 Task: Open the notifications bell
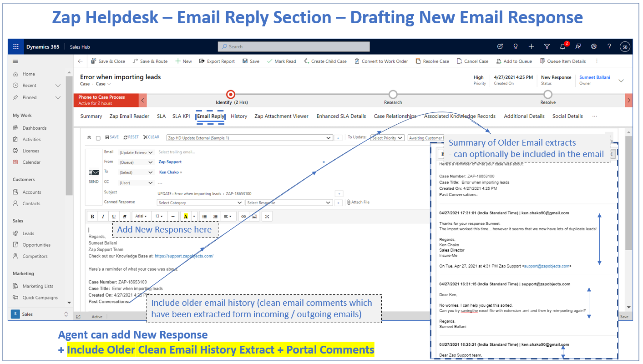pyautogui.click(x=563, y=46)
